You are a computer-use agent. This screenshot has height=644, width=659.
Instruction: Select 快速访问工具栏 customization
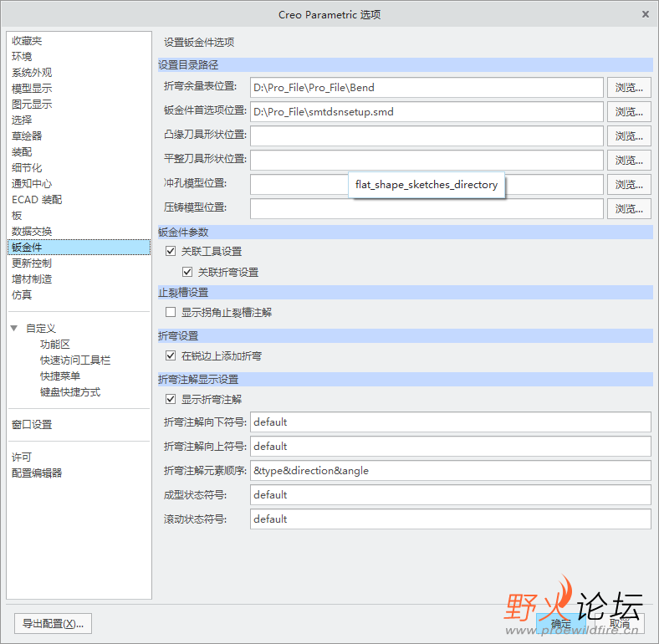75,360
